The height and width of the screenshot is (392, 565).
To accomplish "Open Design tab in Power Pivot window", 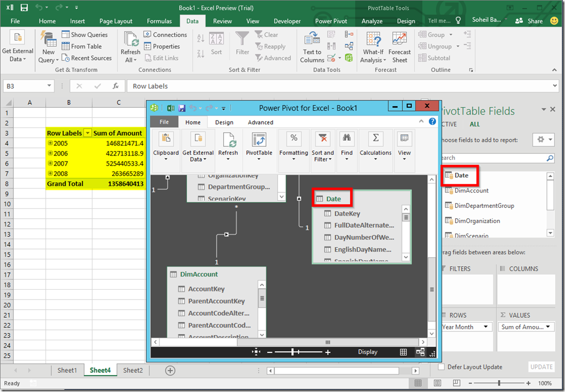I will pos(224,122).
